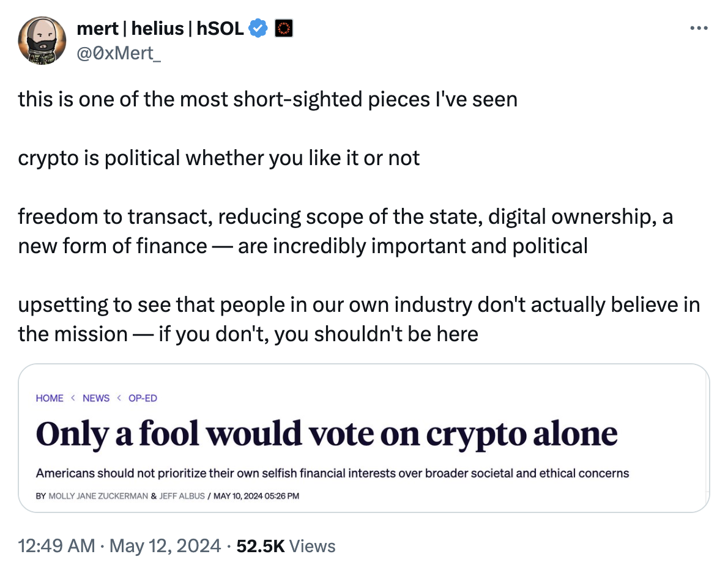
Task: Click the square affiliate badge next to checkmark
Action: point(283,28)
